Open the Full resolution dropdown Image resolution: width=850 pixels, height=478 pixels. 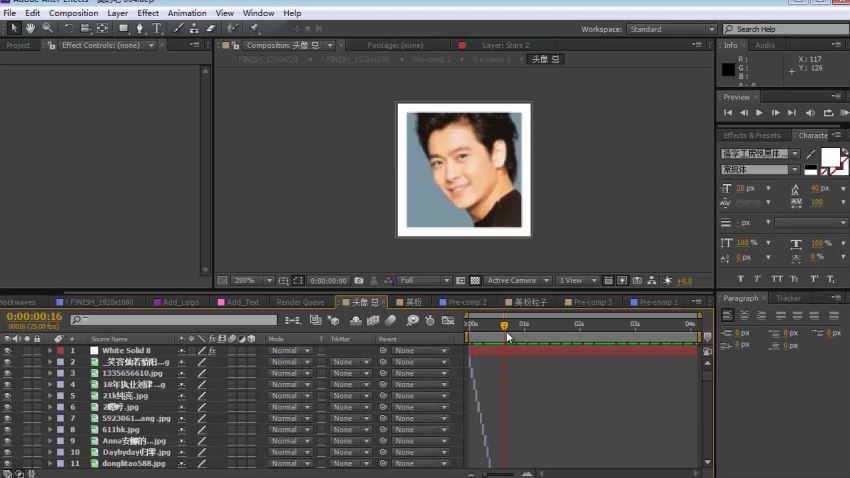pos(424,281)
